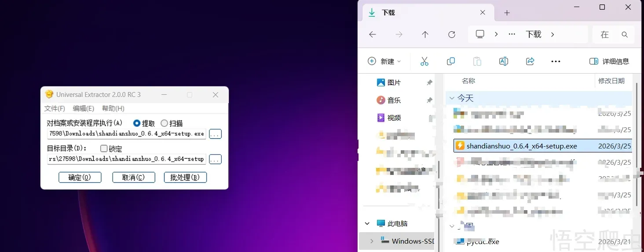The image size is (644, 252).
Task: Open the 新建 (New) dropdown
Action: pos(384,61)
